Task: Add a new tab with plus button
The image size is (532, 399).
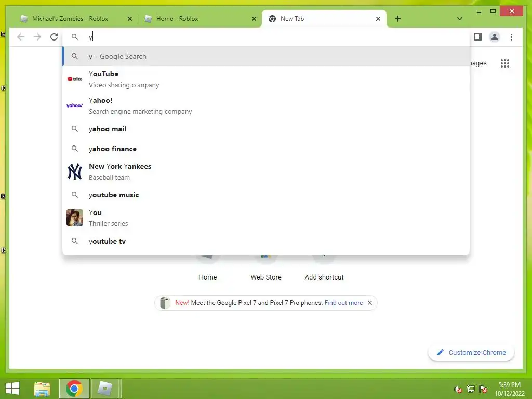Action: click(x=398, y=19)
